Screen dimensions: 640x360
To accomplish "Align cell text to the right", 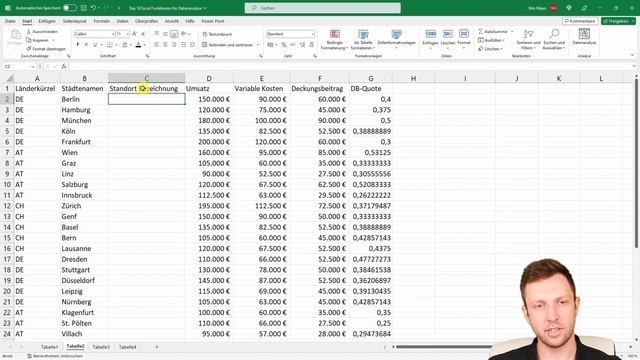I will pos(174,44).
